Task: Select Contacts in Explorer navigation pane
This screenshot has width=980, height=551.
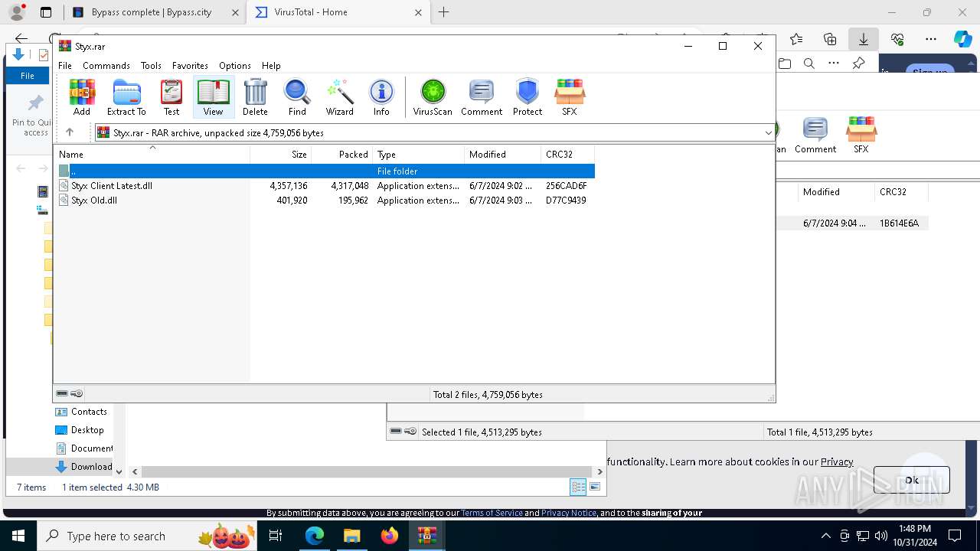Action: (81, 412)
